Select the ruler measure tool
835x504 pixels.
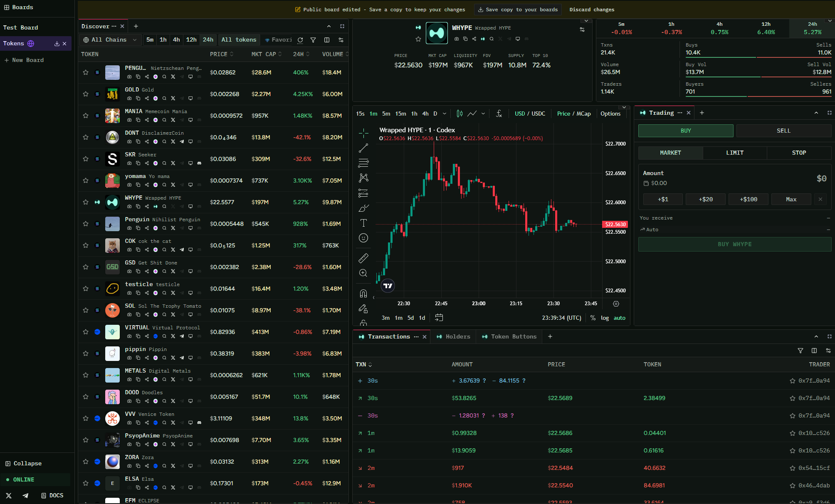(363, 258)
